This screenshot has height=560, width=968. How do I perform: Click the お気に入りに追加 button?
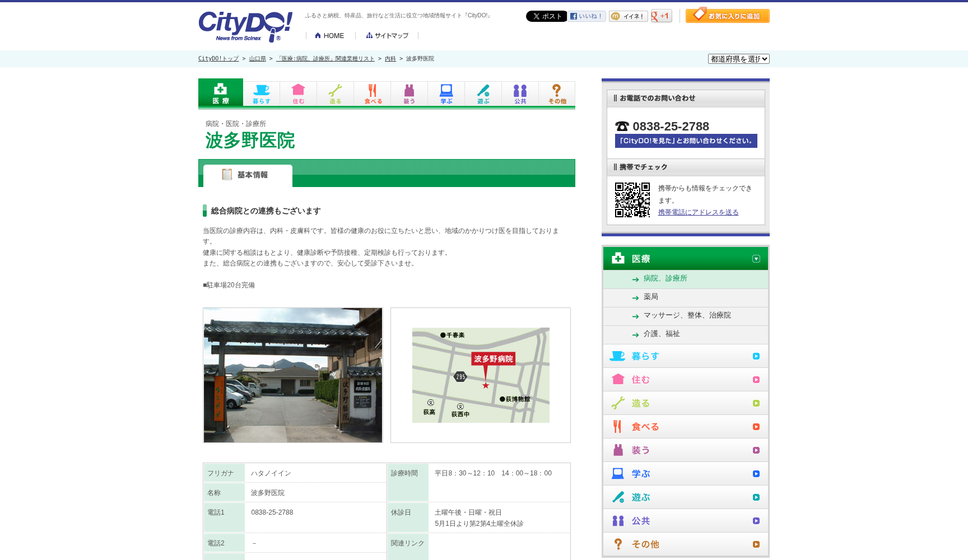727,16
